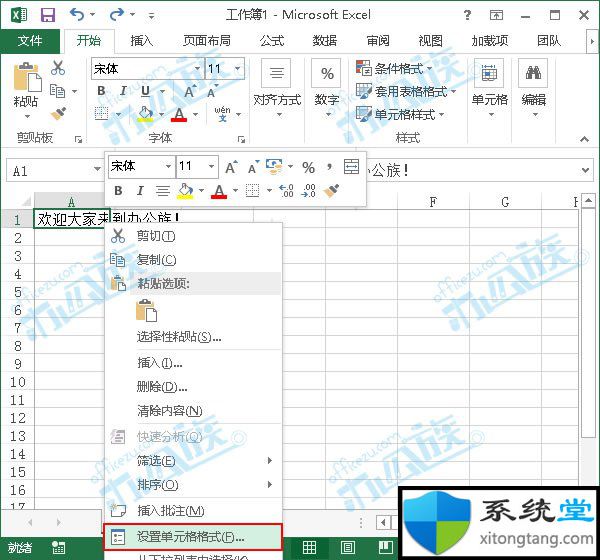Toggle Bold in the ribbon font group
Viewport: 600px width, 560px height.
click(x=101, y=91)
